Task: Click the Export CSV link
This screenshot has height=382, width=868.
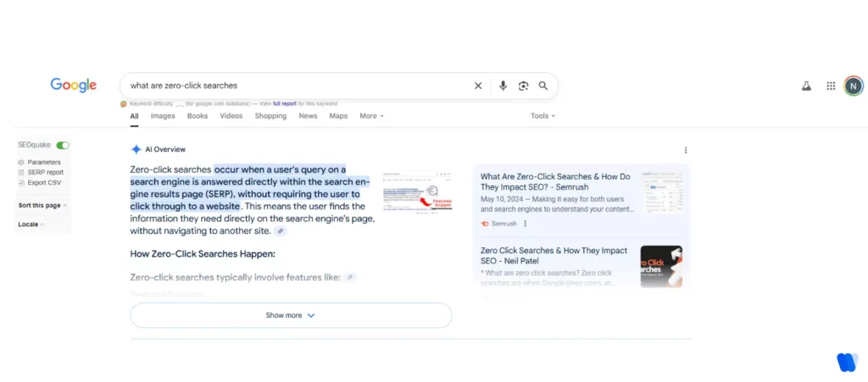Action: pos(44,182)
